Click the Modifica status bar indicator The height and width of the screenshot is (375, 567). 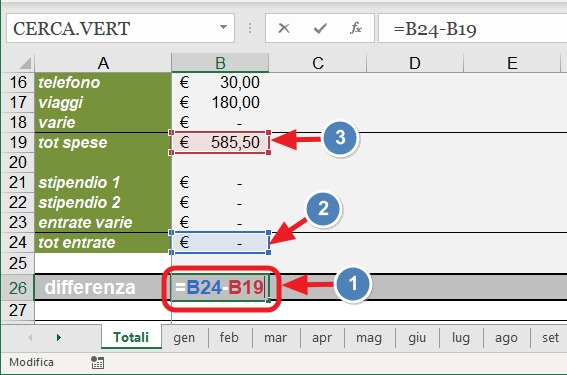pyautogui.click(x=31, y=362)
